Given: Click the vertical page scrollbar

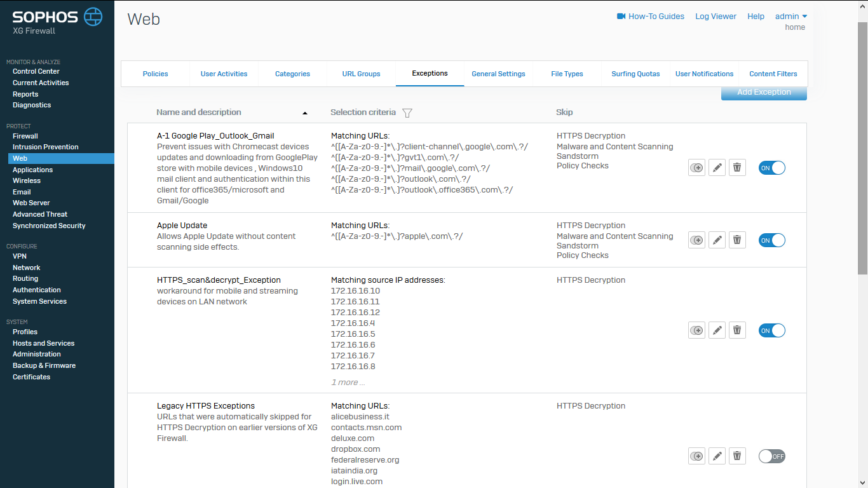Looking at the screenshot, I should (862, 146).
